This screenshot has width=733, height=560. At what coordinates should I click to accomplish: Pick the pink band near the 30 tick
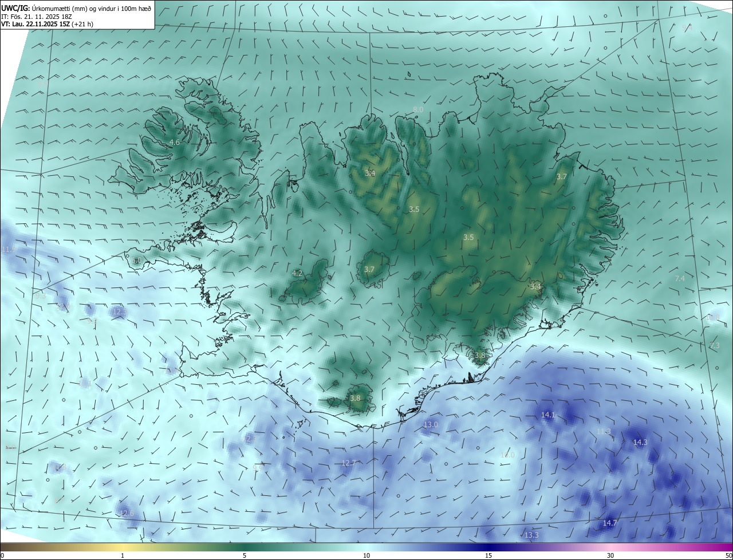point(610,547)
